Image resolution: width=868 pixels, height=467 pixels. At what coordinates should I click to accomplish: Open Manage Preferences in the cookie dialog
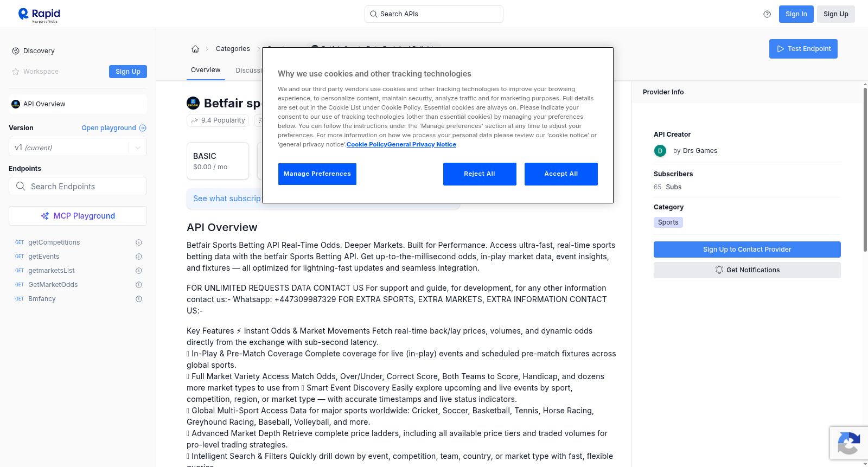pos(317,174)
